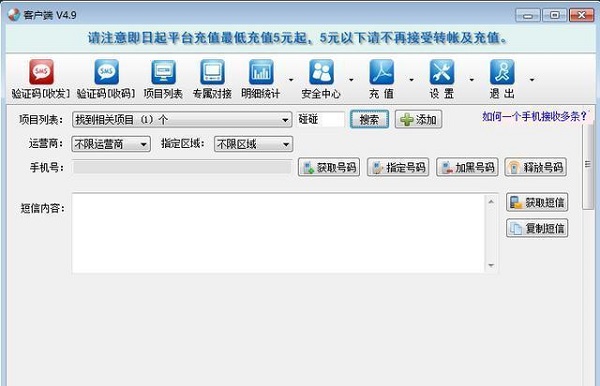The image size is (600, 386).
Task: Open the 如何一个手机接收多条 help link
Action: (x=535, y=116)
